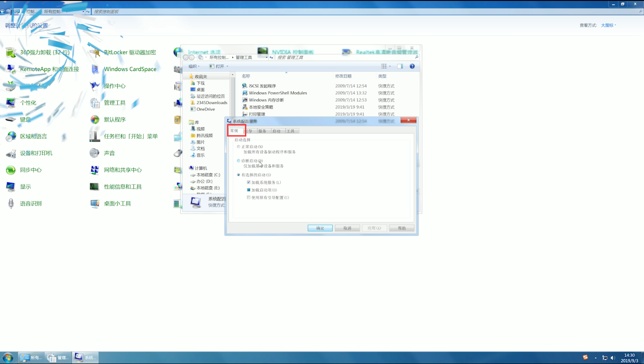644x364 pixels.
Task: Click the 确定 button
Action: (x=320, y=228)
